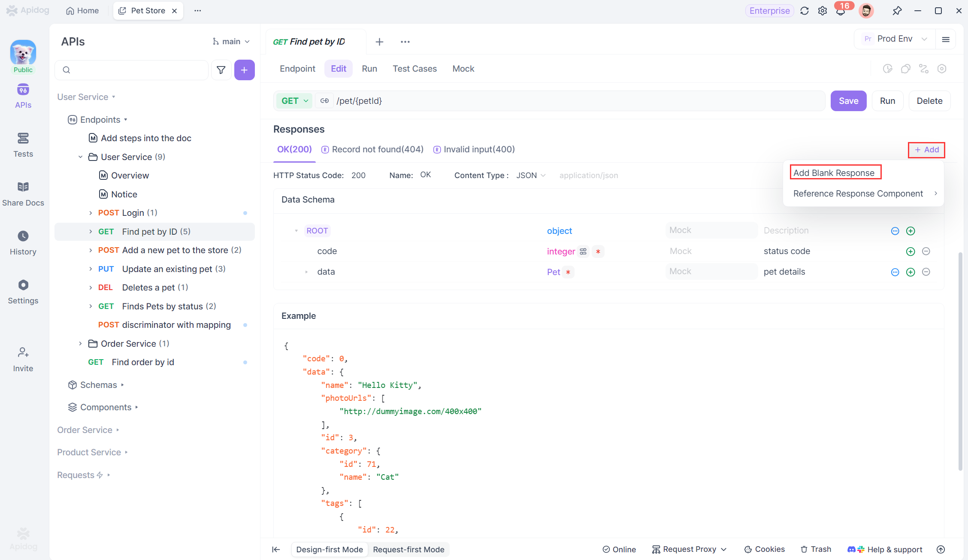Open Reference Response Component submenu
Screen dimensions: 968x560
click(x=863, y=194)
